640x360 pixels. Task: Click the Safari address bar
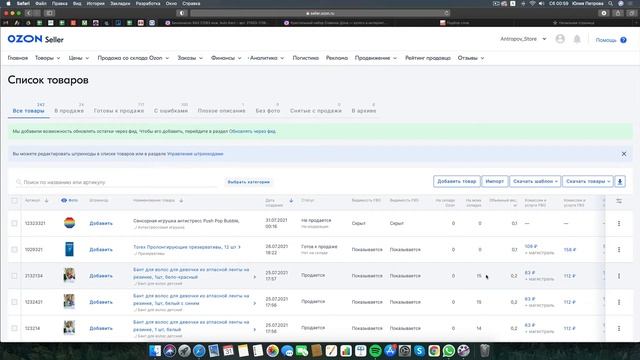[320, 13]
